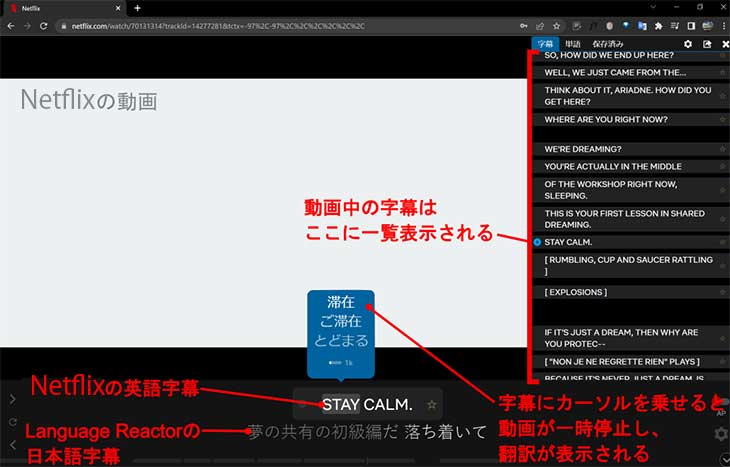730x467 pixels.
Task: Jump to previous subtitle with left chevron
Action: pos(13,445)
